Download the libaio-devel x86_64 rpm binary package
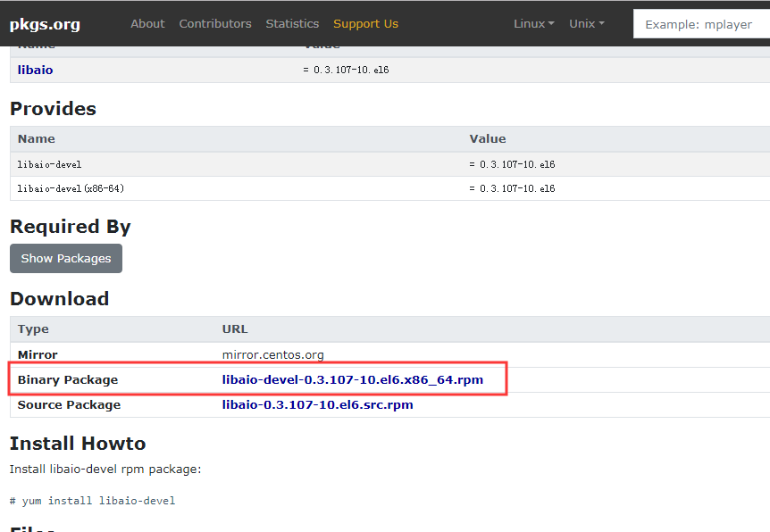This screenshot has height=532, width=770. [352, 379]
